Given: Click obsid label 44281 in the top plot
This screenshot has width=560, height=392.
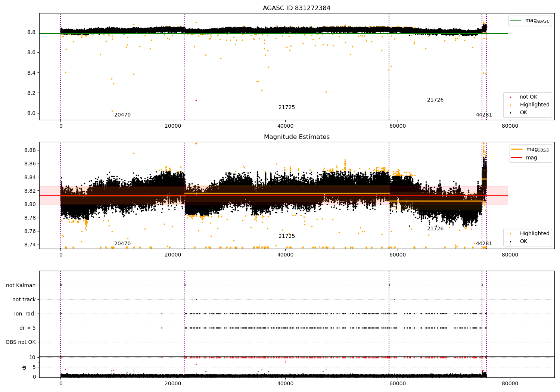Looking at the screenshot, I should tap(484, 115).
